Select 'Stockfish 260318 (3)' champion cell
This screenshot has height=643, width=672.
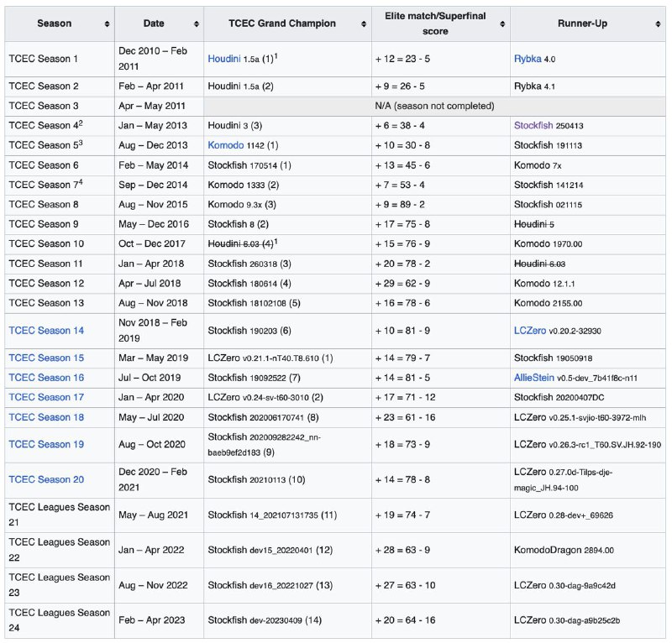click(287, 264)
